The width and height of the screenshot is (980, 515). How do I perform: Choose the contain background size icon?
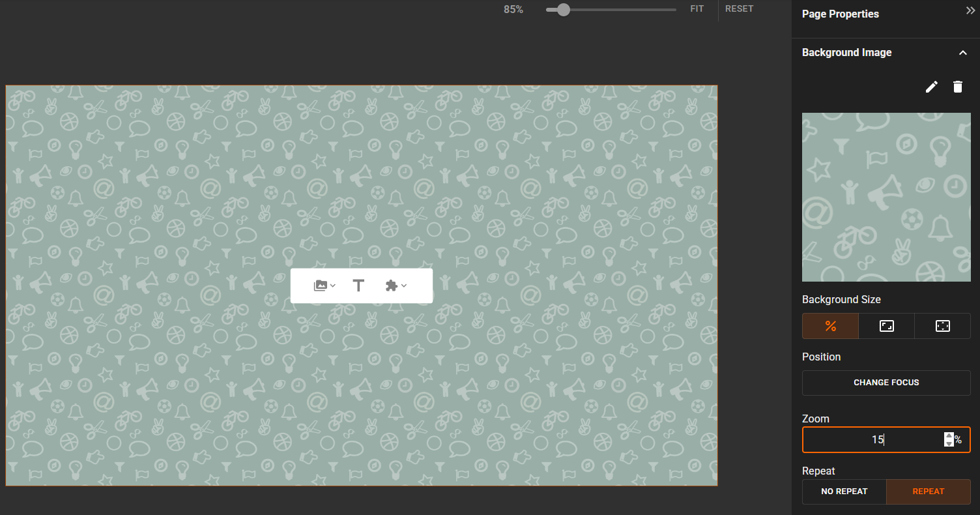point(942,326)
